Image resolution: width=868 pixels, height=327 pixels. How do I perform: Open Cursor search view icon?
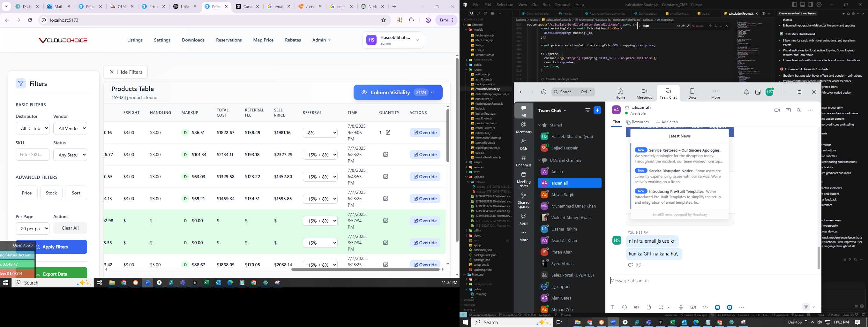click(x=478, y=13)
